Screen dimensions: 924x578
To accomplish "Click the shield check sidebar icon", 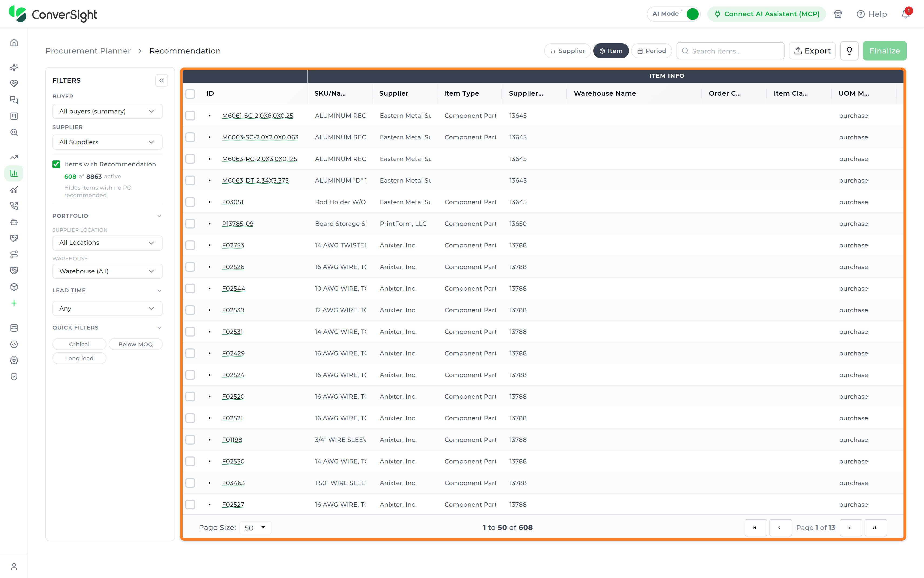I will tap(14, 377).
